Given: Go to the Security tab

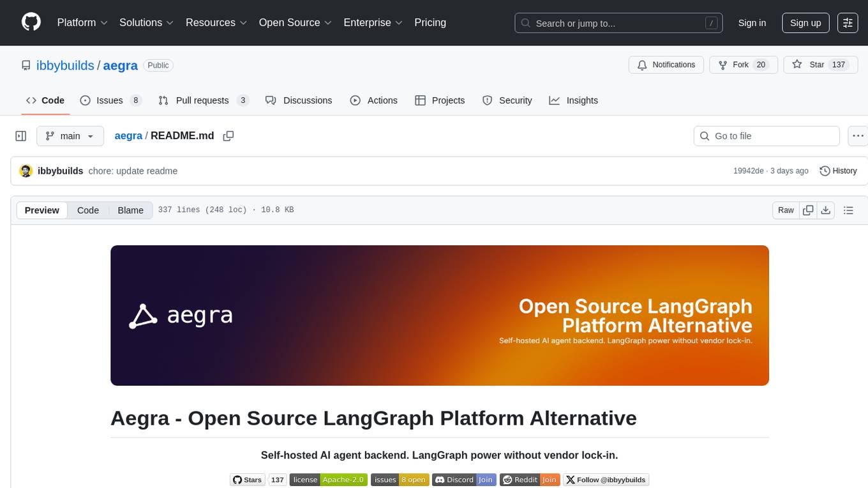Looking at the screenshot, I should tap(507, 100).
